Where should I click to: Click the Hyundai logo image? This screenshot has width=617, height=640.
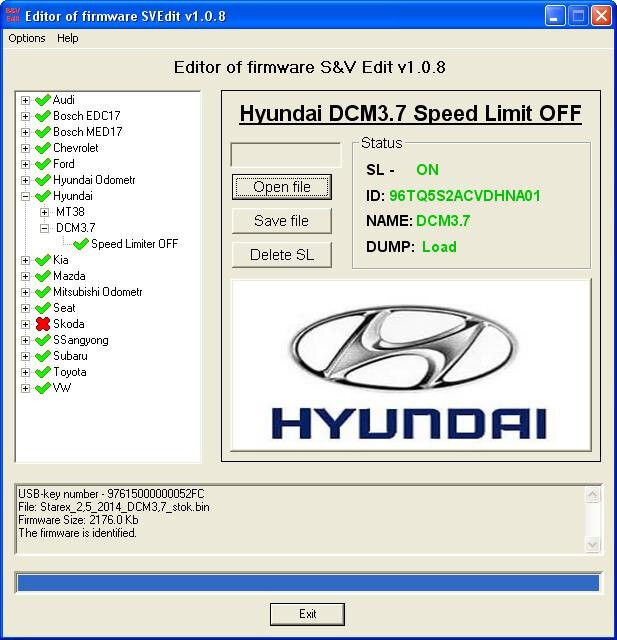point(411,365)
